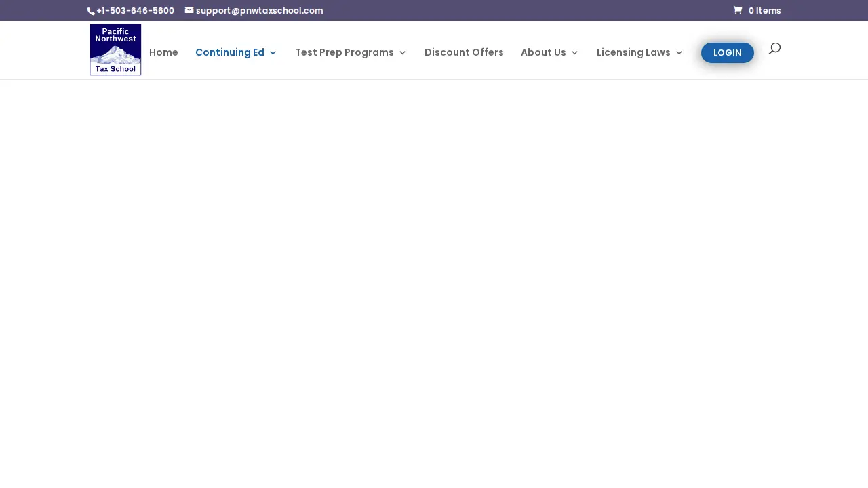This screenshot has height=488, width=868.
Task: Open the Licensing Laws menu label
Action: [x=633, y=52]
